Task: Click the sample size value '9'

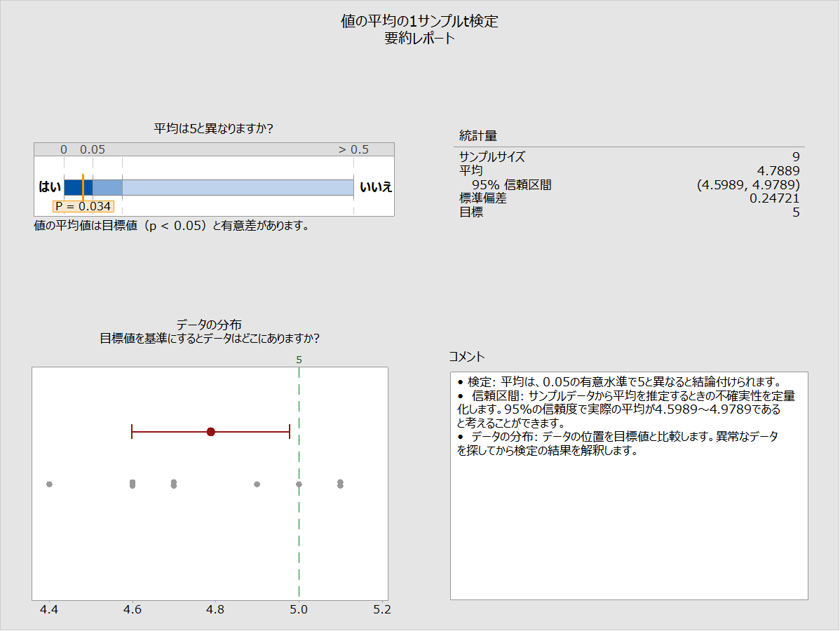Action: [796, 157]
